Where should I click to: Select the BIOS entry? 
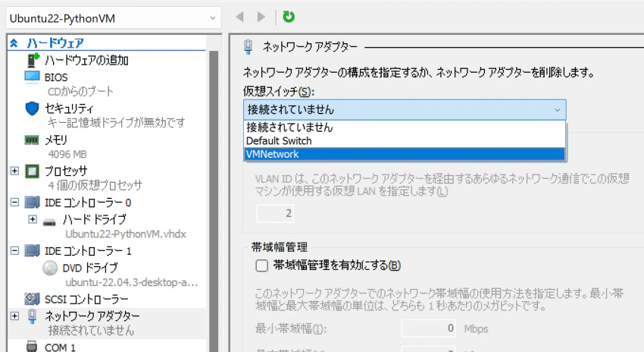click(x=56, y=77)
